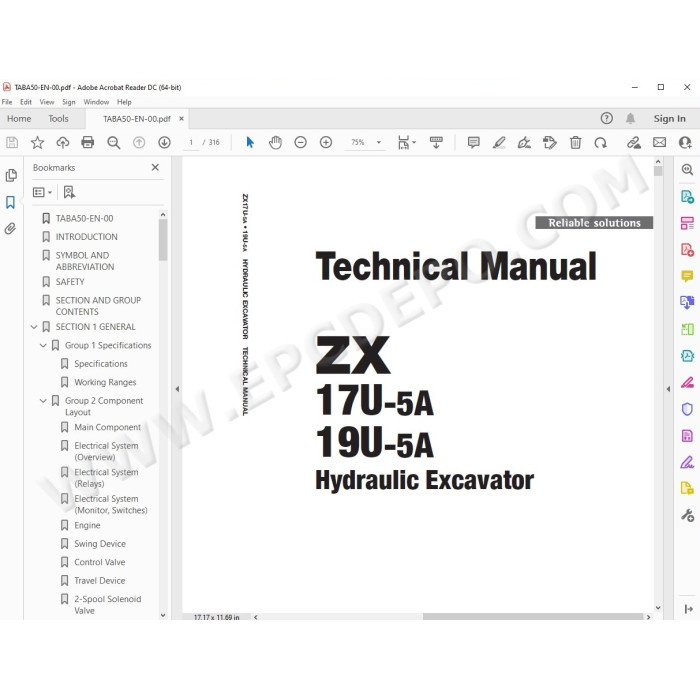Click the delete trash icon
The image size is (700, 700).
click(x=575, y=142)
